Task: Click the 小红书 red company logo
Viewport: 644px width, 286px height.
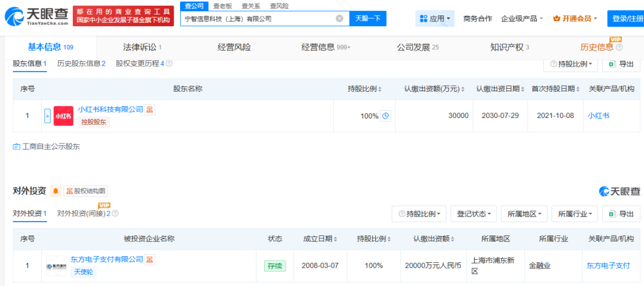Action: (63, 116)
